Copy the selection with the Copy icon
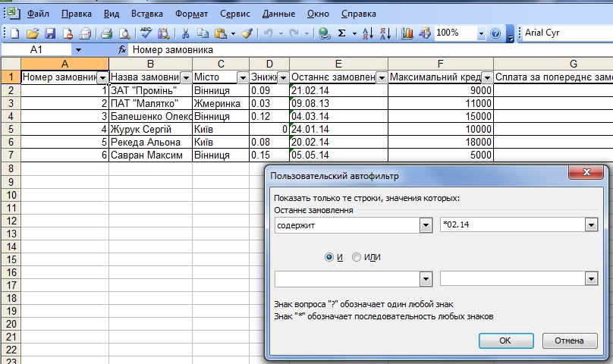The image size is (613, 364). point(203,33)
